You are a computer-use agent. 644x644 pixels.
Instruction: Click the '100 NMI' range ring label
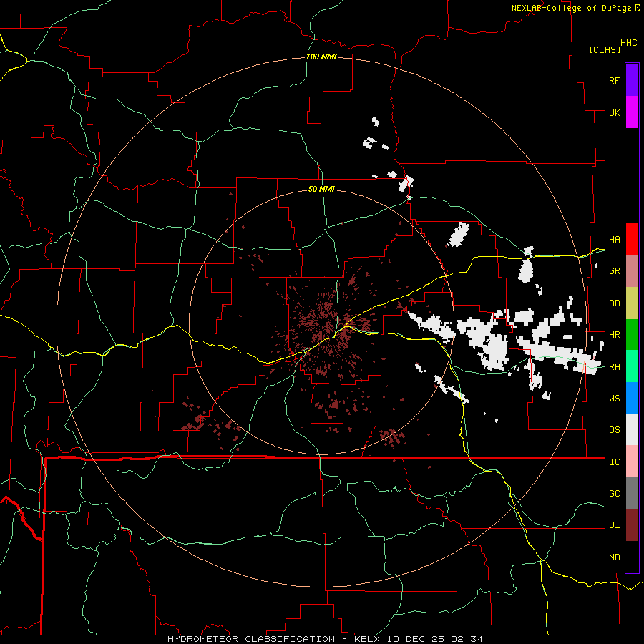(321, 57)
